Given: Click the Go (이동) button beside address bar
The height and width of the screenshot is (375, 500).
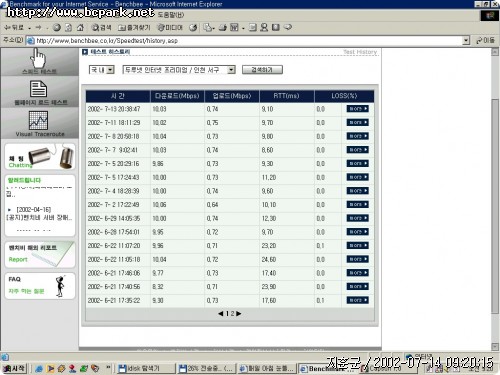Looking at the screenshot, I should click(x=486, y=40).
